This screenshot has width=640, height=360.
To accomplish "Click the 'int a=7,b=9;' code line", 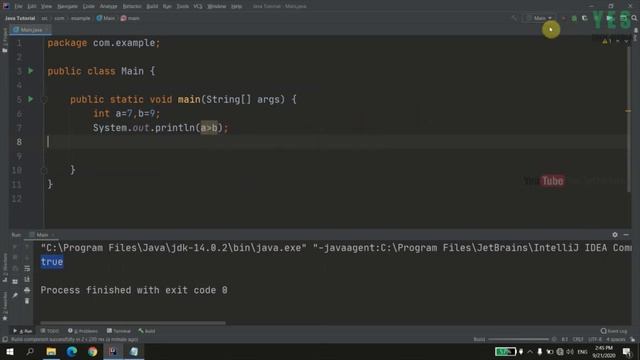I will pyautogui.click(x=127, y=113).
